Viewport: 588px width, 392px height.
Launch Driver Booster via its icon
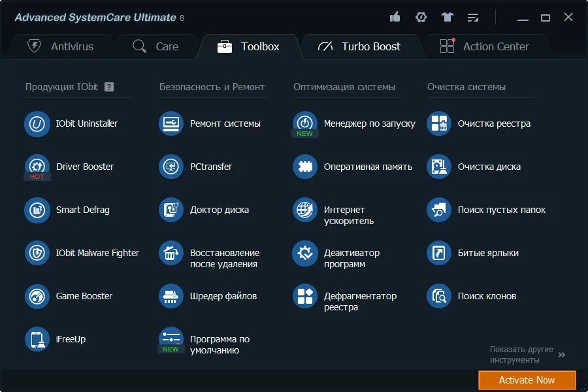37,167
